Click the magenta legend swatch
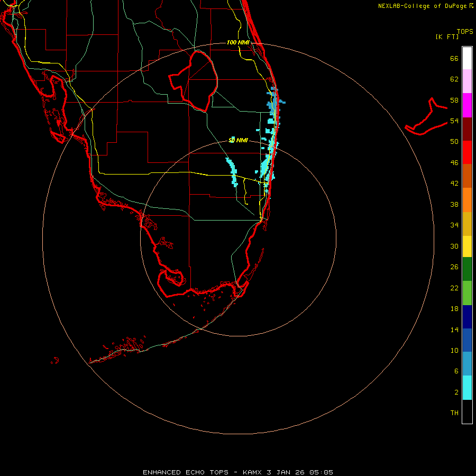Image resolution: width=476 pixels, height=476 pixels. pyautogui.click(x=467, y=105)
